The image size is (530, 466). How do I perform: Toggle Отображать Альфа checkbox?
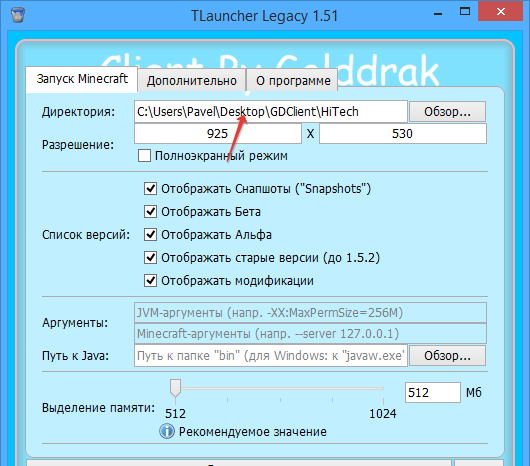coord(150,235)
